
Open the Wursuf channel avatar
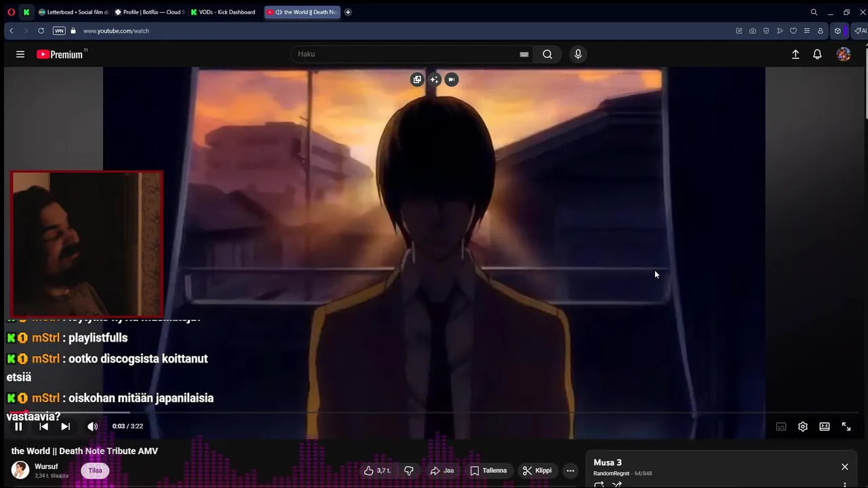[20, 470]
